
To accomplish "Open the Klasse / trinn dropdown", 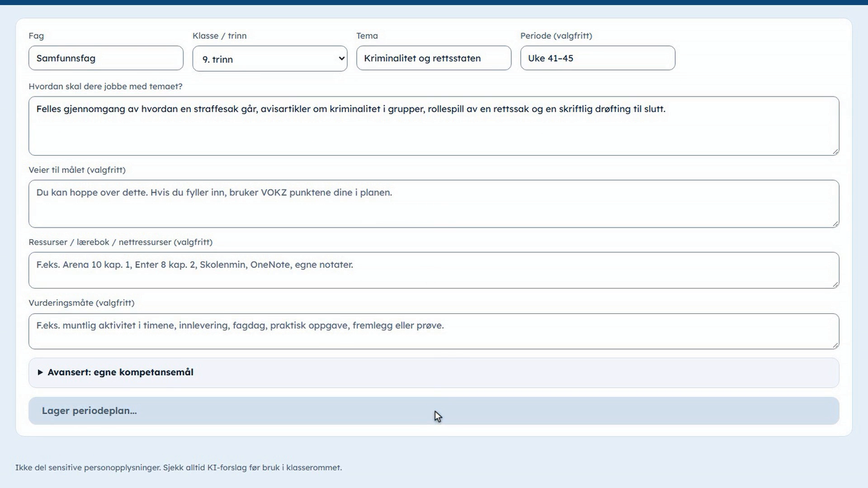I will pyautogui.click(x=270, y=59).
